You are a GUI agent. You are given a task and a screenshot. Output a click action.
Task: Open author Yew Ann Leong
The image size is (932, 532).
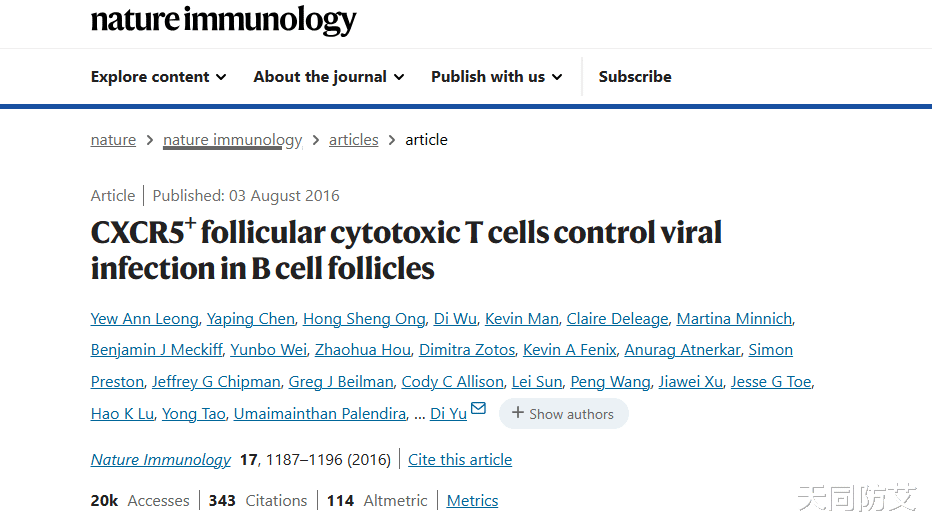(144, 319)
